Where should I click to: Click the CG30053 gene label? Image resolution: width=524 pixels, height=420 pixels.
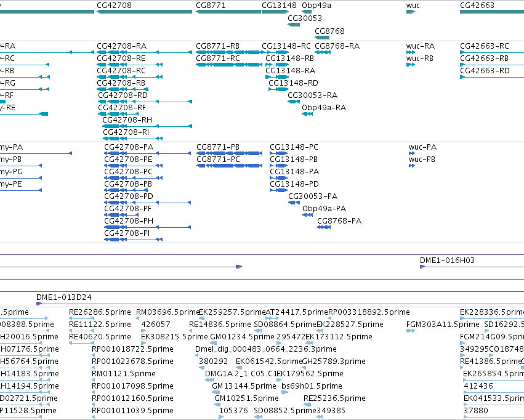click(305, 18)
